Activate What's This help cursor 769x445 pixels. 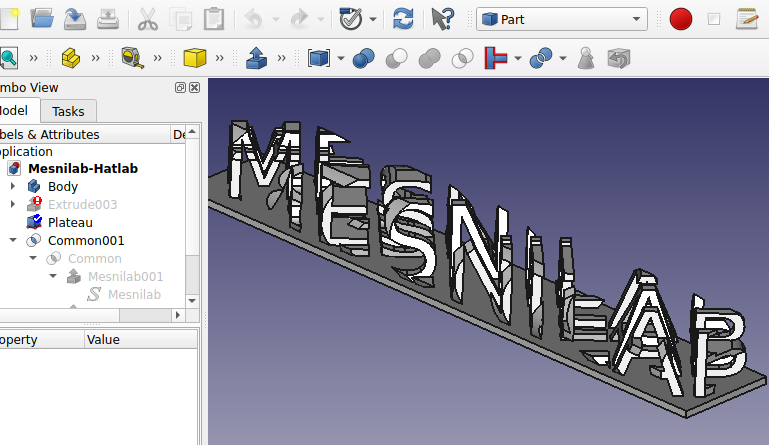click(x=442, y=19)
